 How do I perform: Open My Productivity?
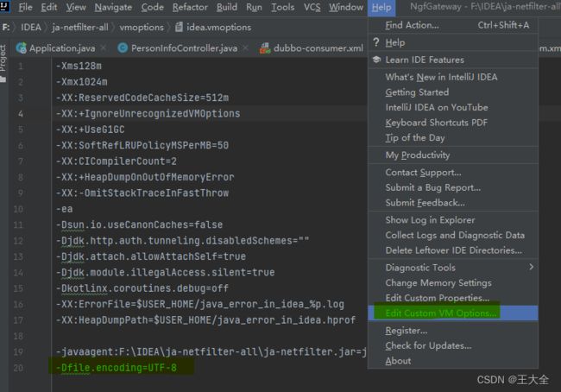453,155
